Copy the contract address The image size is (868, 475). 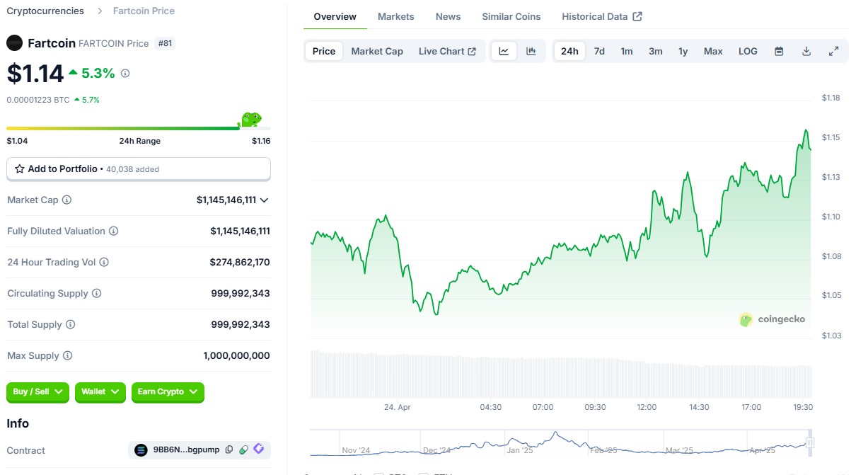[x=229, y=450]
